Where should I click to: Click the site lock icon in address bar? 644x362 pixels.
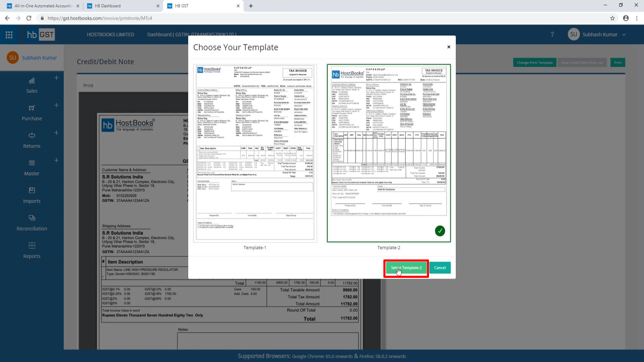[42, 18]
